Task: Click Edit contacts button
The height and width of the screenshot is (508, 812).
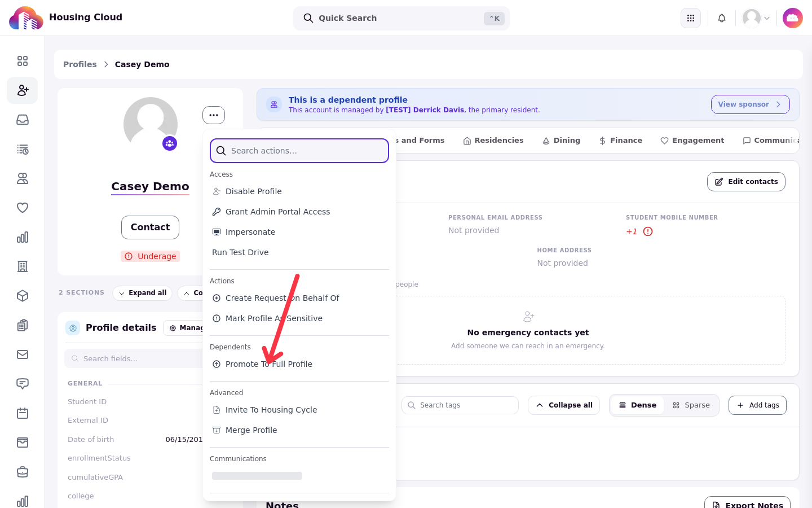Action: point(746,182)
